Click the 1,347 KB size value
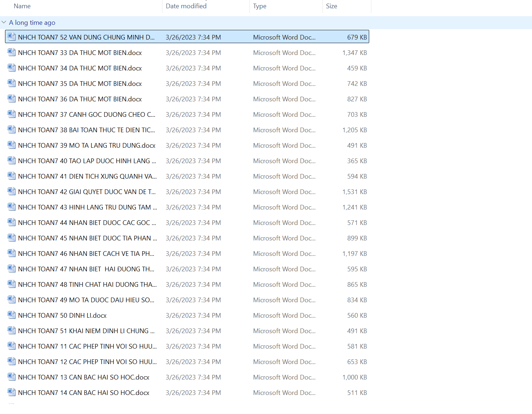The height and width of the screenshot is (414, 532). point(354,53)
